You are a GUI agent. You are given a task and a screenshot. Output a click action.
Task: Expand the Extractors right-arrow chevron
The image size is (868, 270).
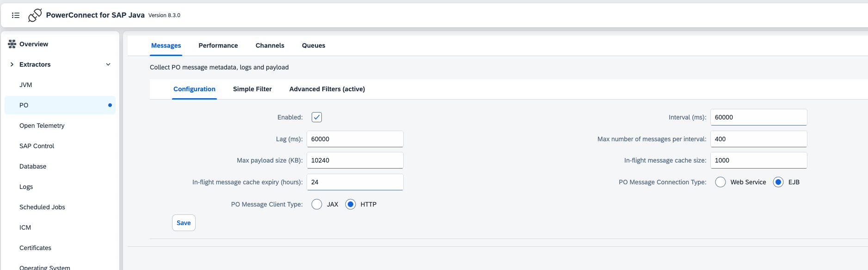(x=12, y=64)
